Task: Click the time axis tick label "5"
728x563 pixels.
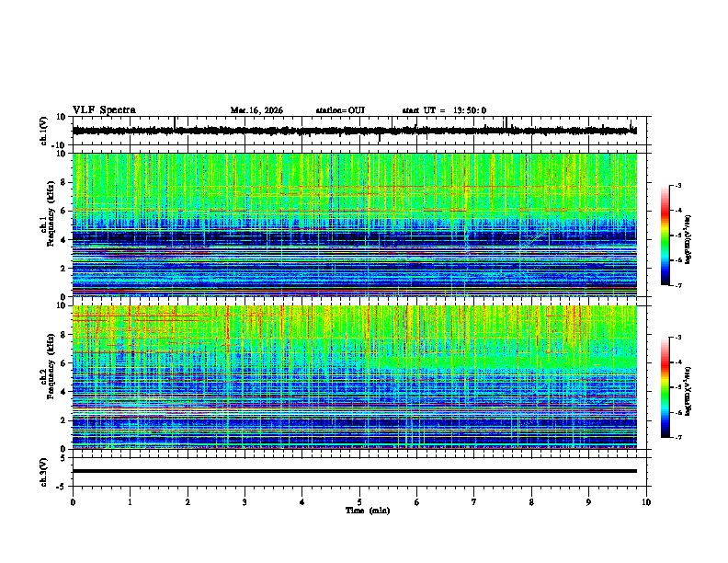Action: (359, 502)
